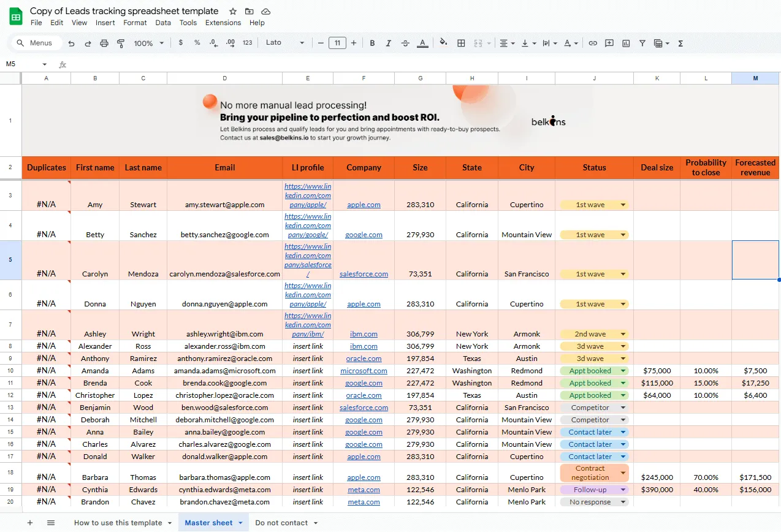Open Master sheet tab options arrow
781x532 pixels.
[240, 523]
